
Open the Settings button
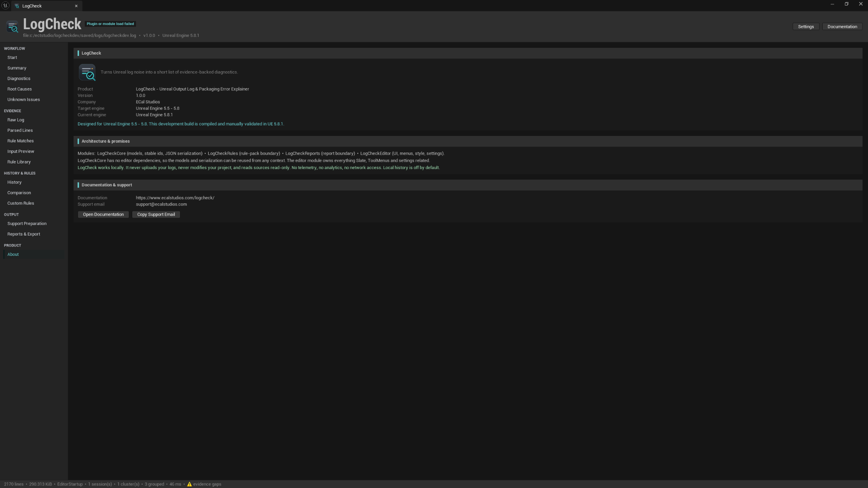point(806,27)
